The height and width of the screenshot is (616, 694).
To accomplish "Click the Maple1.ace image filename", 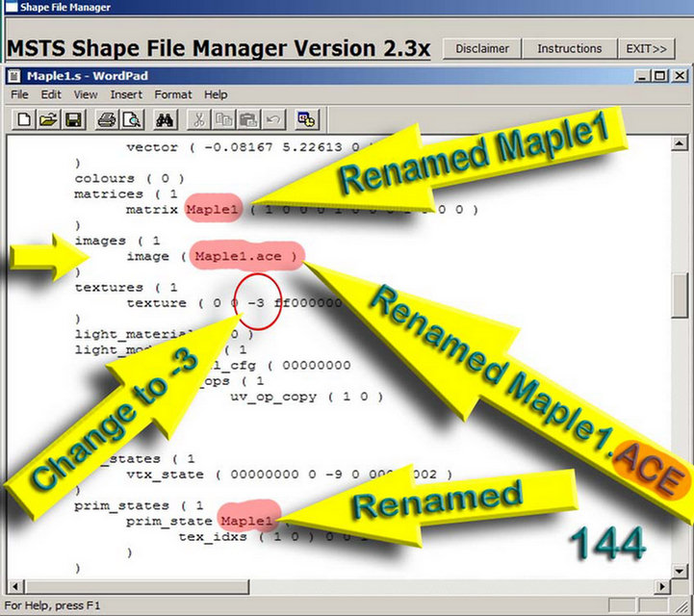I will pyautogui.click(x=238, y=256).
